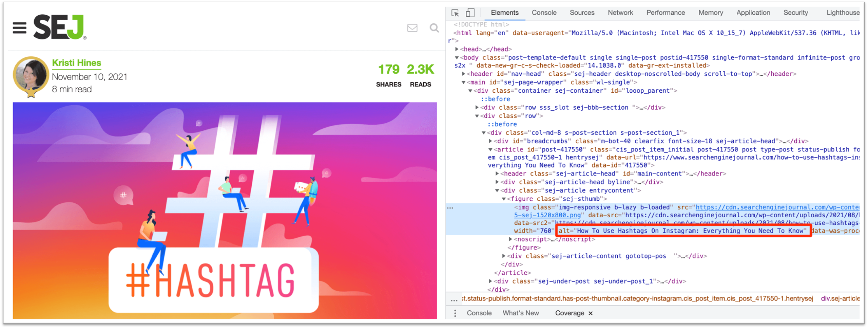Open the Kristi Hines author link

pyautogui.click(x=77, y=63)
